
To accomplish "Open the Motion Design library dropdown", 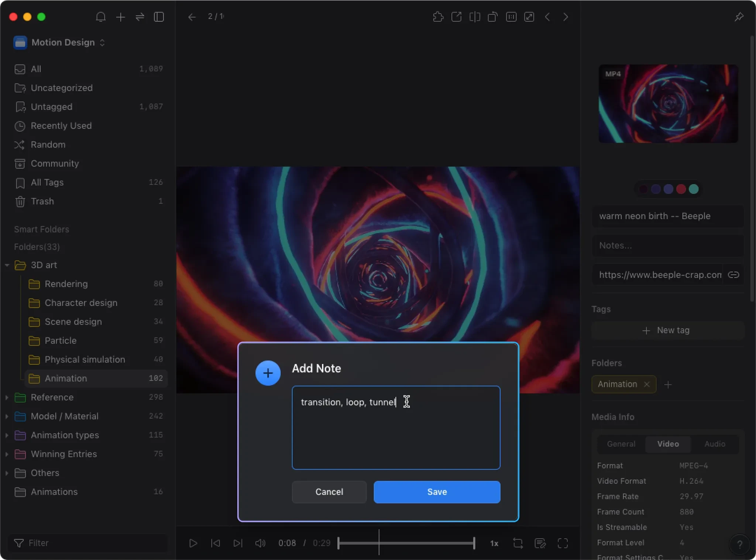I will click(59, 42).
